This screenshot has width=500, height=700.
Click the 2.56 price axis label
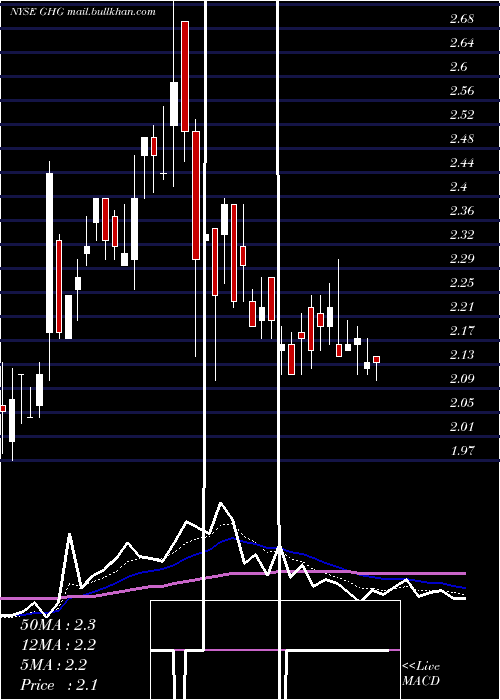click(462, 91)
